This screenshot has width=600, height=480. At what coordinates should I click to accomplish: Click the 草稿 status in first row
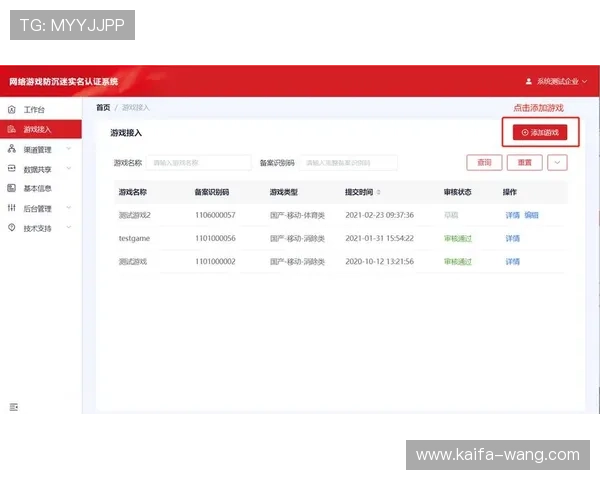(451, 215)
